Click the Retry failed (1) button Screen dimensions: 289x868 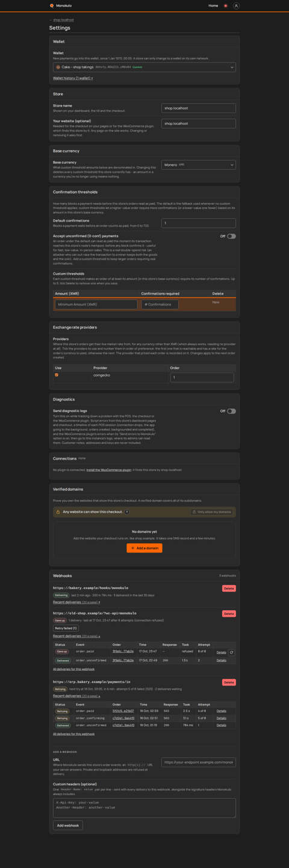[66, 628]
